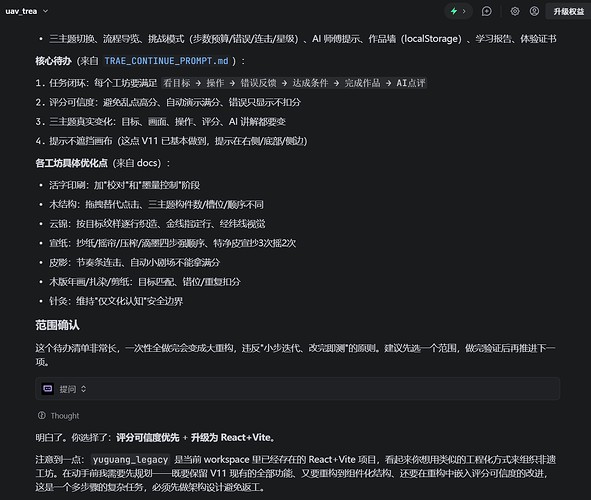Image resolution: width=591 pixels, height=500 pixels.
Task: Click the bold text 评分可信度优先
Action: pos(147,437)
